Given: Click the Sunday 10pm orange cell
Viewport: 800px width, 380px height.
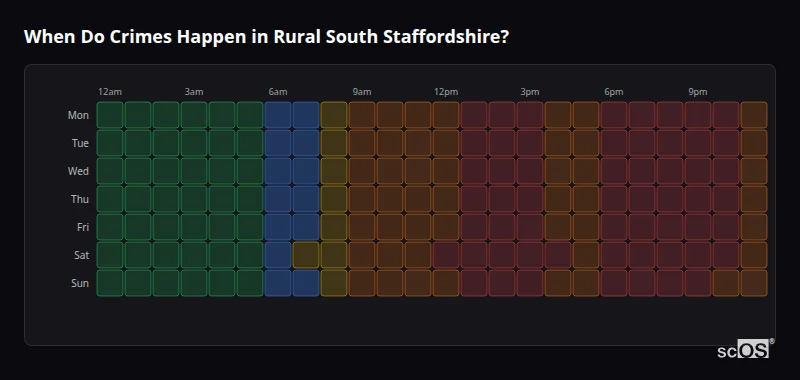Looking at the screenshot, I should (726, 283).
